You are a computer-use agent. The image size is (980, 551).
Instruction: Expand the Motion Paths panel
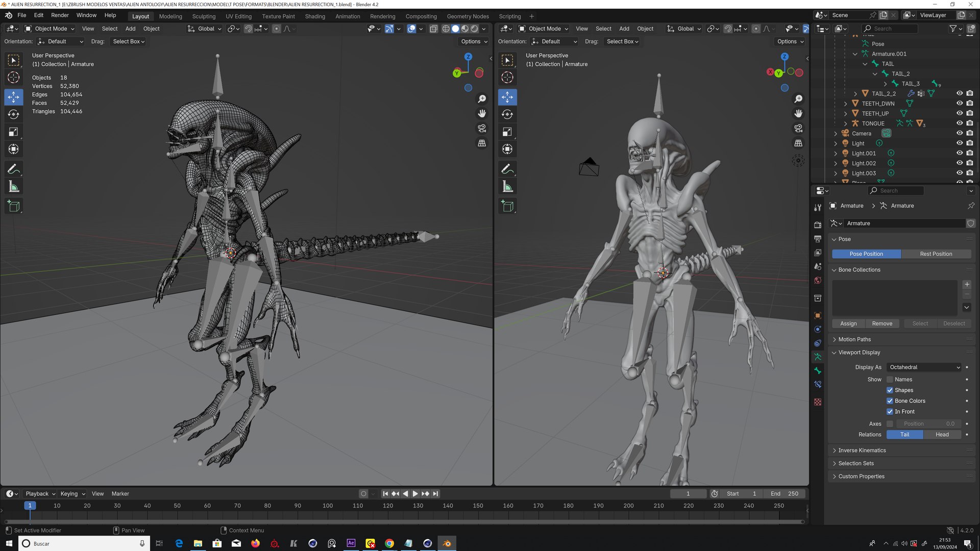pyautogui.click(x=835, y=339)
